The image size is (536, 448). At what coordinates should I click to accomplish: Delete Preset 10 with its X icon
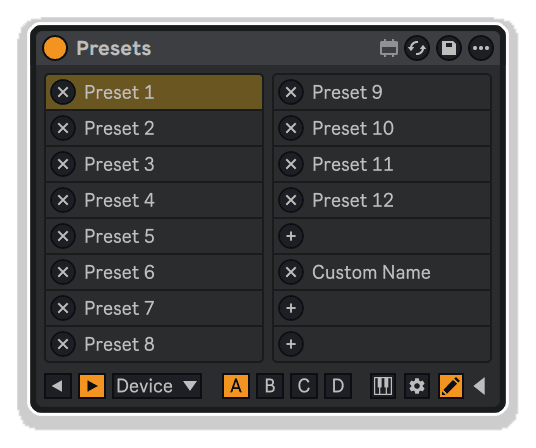pyautogui.click(x=291, y=128)
